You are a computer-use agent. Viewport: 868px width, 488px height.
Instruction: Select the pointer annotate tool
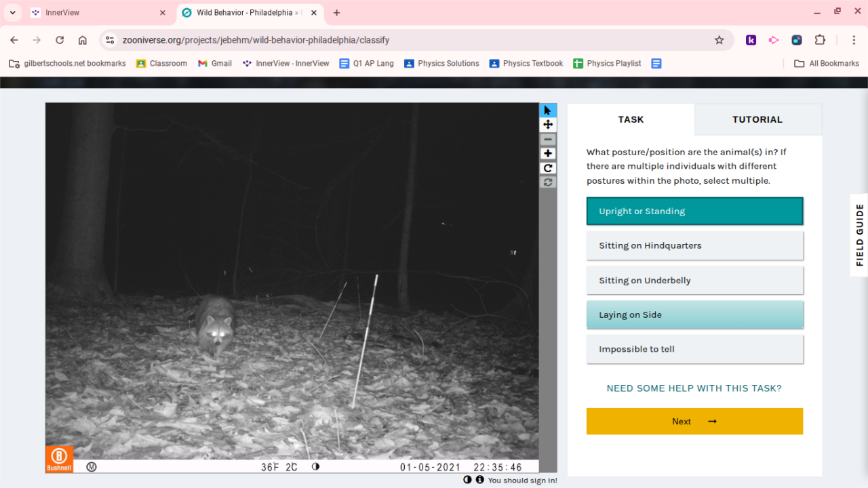click(x=548, y=110)
